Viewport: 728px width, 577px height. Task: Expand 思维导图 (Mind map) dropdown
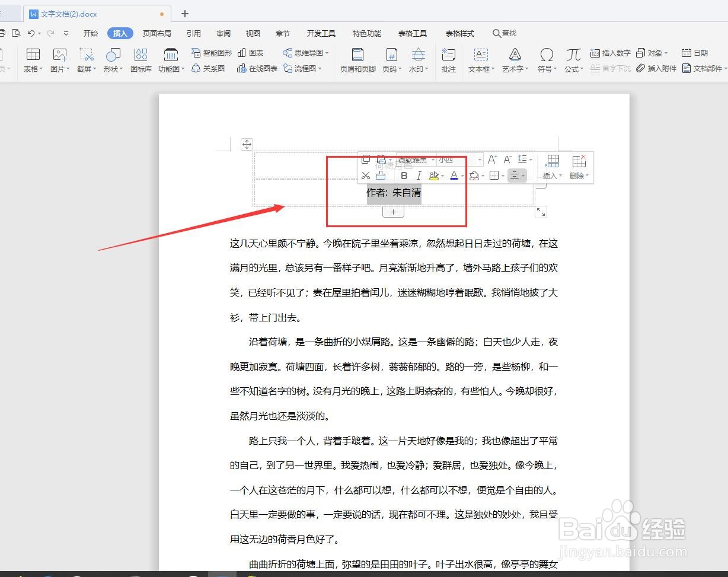point(327,53)
